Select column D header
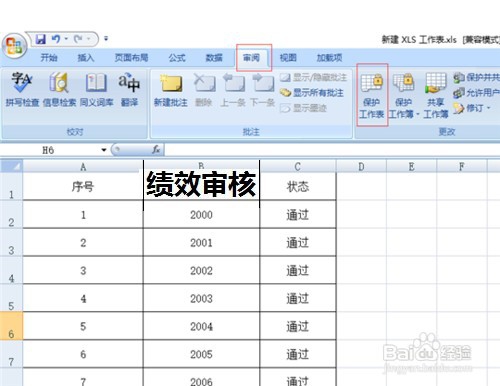 pyautogui.click(x=361, y=166)
